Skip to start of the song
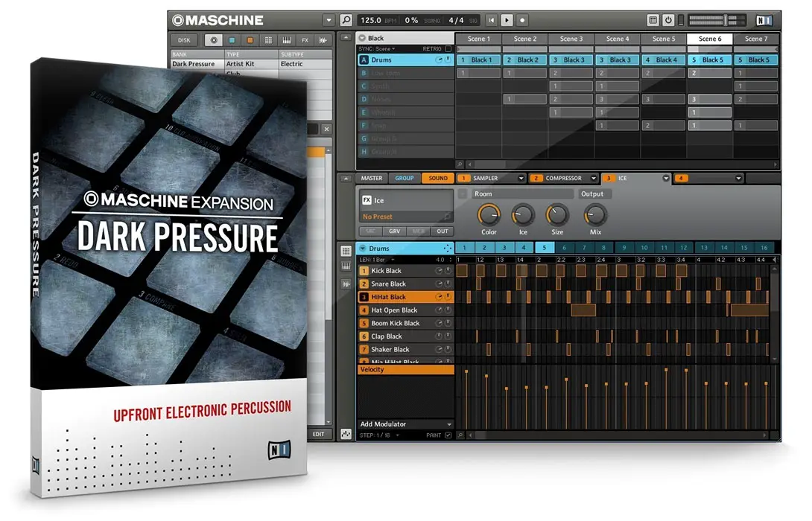 click(492, 20)
